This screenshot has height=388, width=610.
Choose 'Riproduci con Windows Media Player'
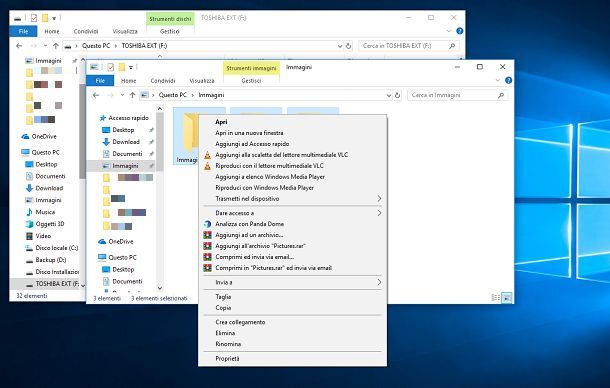click(x=265, y=188)
